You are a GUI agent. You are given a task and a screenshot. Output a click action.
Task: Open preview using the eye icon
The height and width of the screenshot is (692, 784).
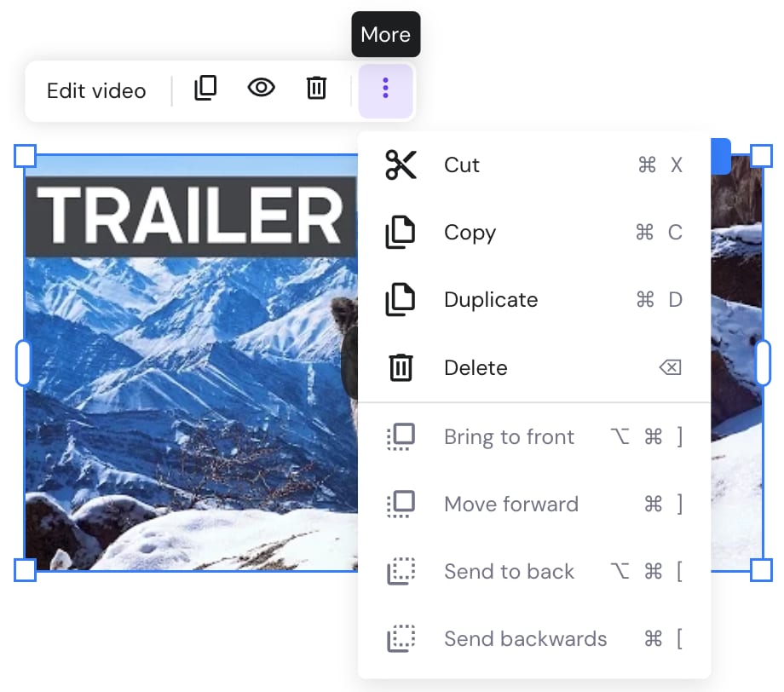(x=261, y=88)
